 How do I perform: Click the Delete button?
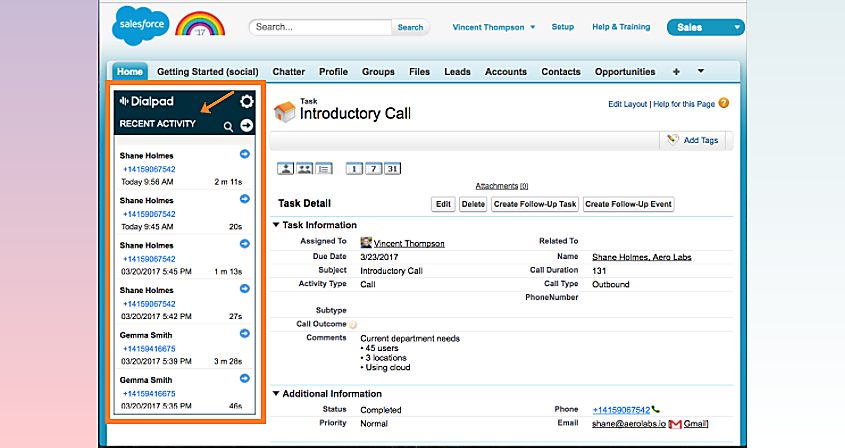pyautogui.click(x=473, y=204)
